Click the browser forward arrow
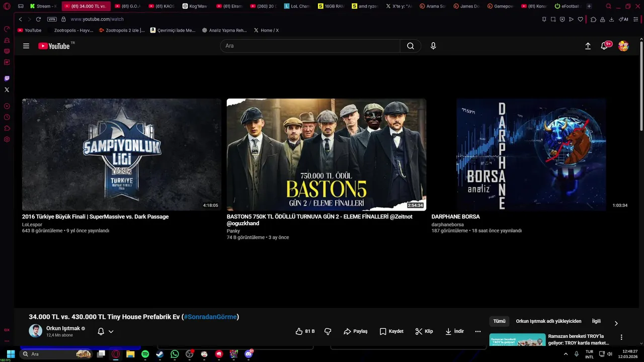 coord(29,19)
